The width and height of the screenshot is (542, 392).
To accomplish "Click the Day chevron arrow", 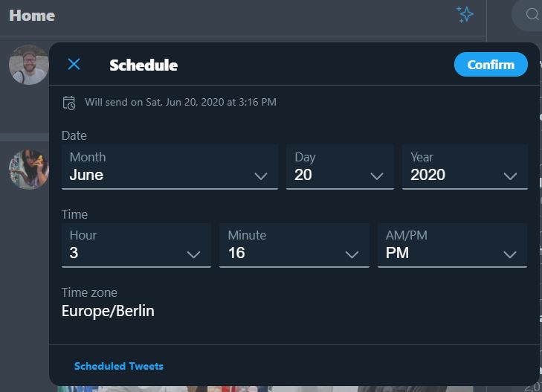I will point(377,176).
